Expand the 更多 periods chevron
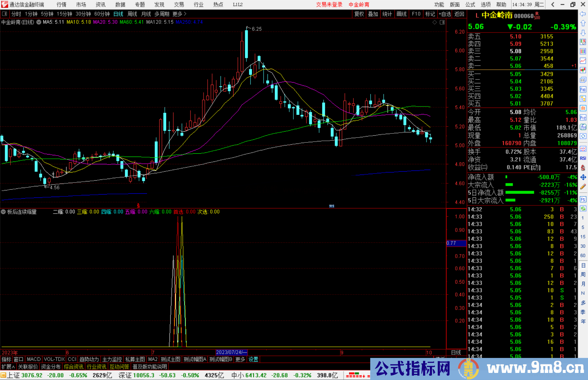Image resolution: width=588 pixels, height=380 pixels. pyautogui.click(x=185, y=14)
